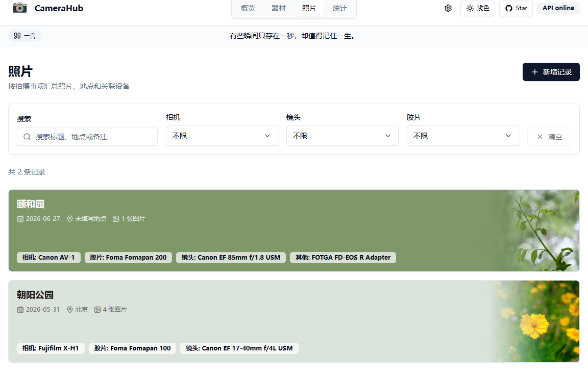Click the CameraHub camera logo icon
Screen dimensions: 588x379
coord(19,8)
